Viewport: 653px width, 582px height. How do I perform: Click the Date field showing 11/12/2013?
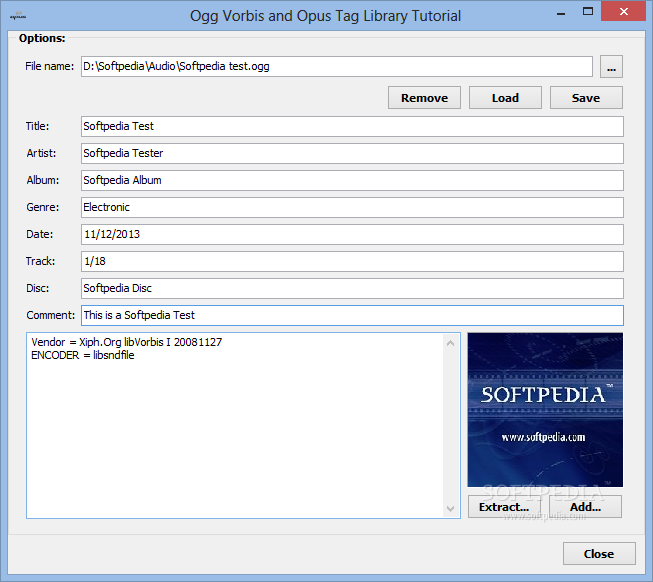point(352,234)
